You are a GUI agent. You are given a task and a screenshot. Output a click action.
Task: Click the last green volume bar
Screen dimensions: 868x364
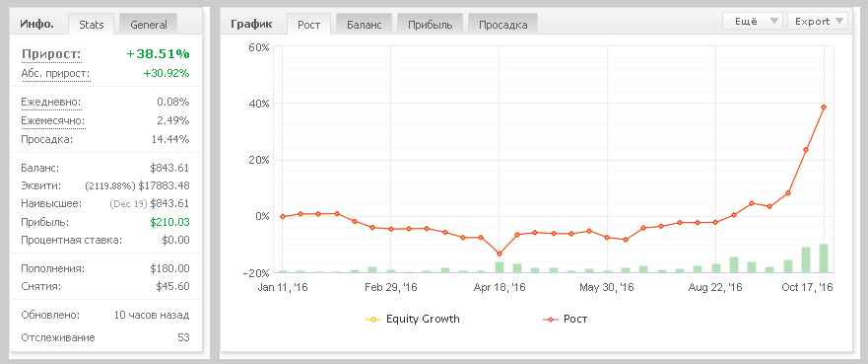click(x=824, y=258)
